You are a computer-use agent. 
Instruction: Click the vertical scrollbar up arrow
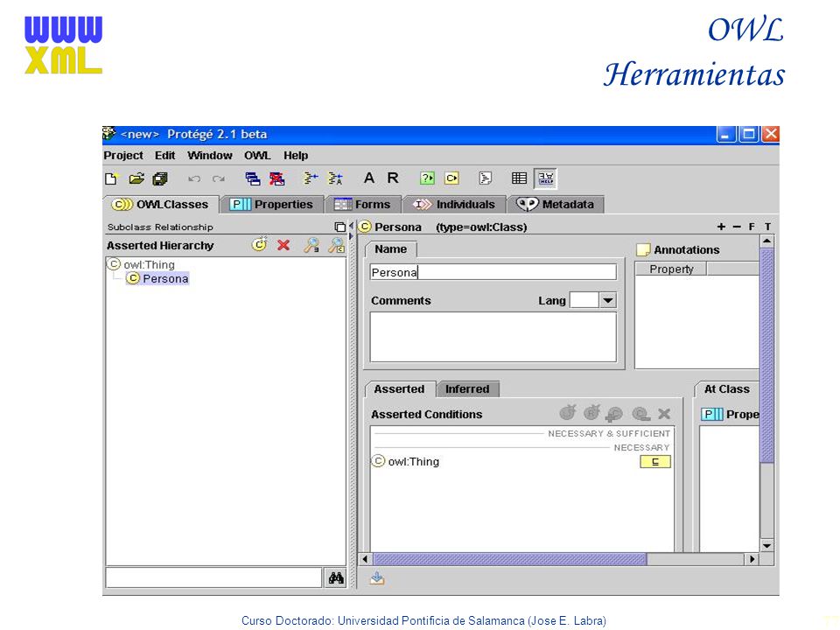767,241
